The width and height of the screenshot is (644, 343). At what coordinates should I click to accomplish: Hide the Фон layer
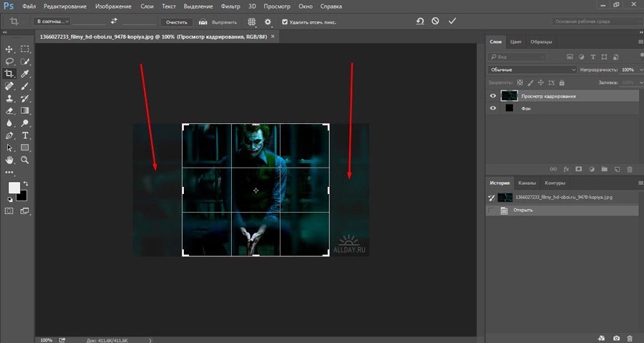[x=493, y=108]
